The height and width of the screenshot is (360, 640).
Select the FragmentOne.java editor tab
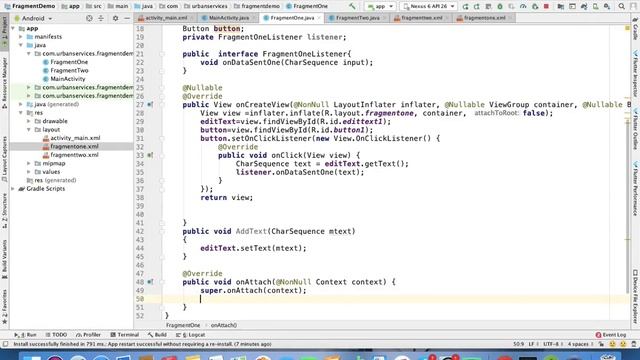pyautogui.click(x=292, y=18)
